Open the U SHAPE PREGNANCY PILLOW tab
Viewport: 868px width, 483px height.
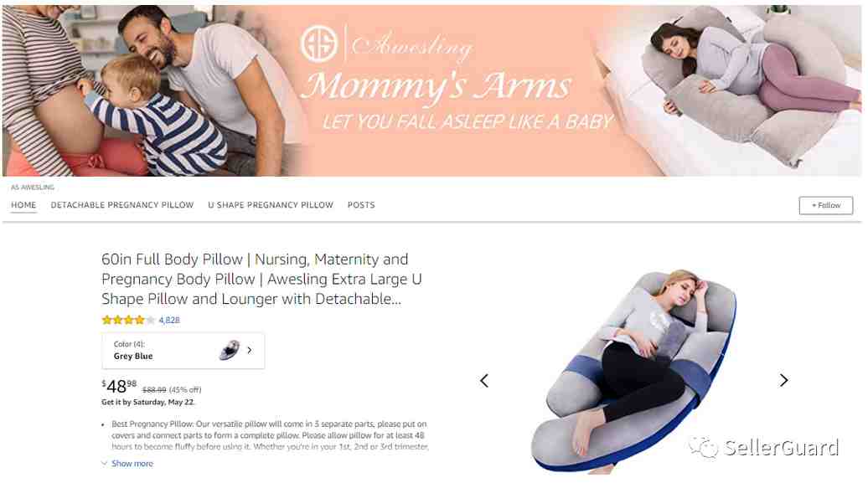pos(271,205)
